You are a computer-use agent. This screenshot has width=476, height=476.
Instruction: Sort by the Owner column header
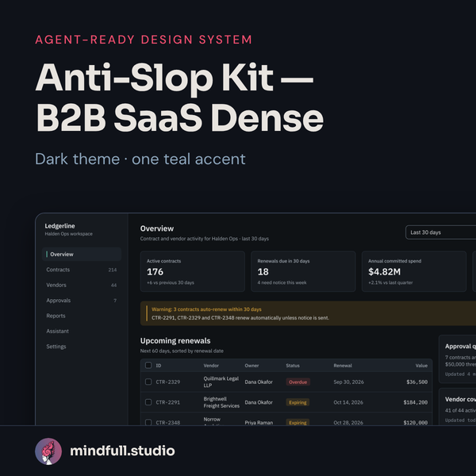tap(251, 366)
